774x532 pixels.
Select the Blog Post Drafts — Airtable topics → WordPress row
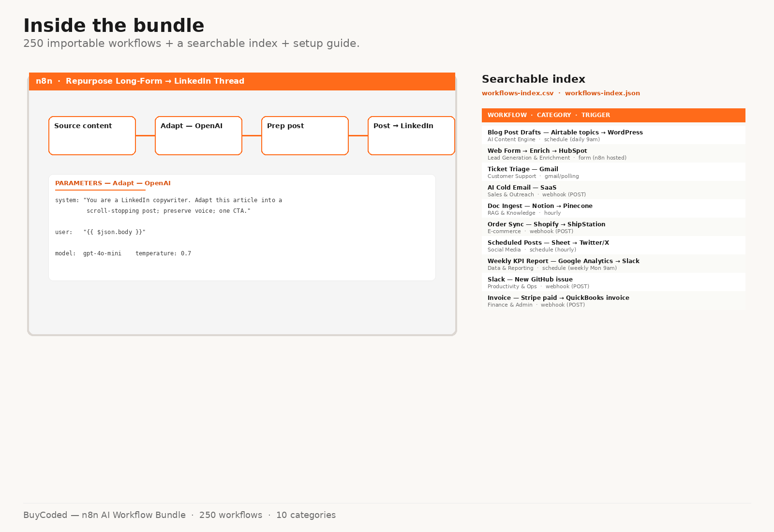[x=613, y=135]
